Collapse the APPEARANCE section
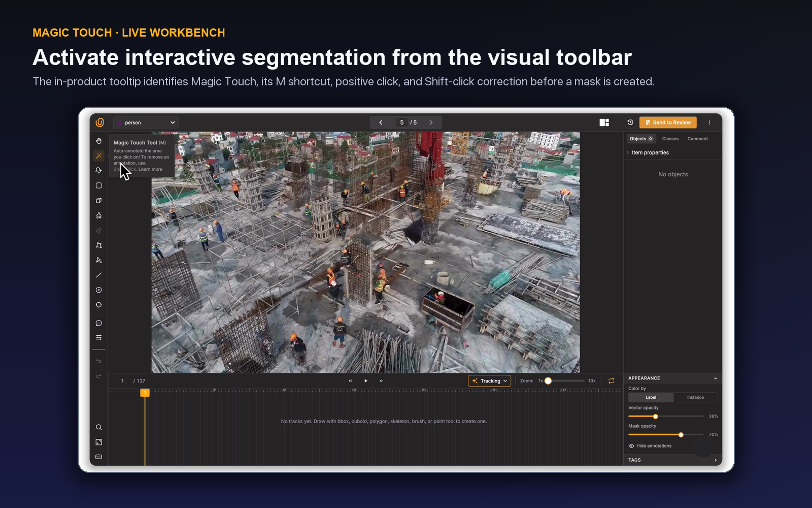This screenshot has width=812, height=508. point(715,378)
